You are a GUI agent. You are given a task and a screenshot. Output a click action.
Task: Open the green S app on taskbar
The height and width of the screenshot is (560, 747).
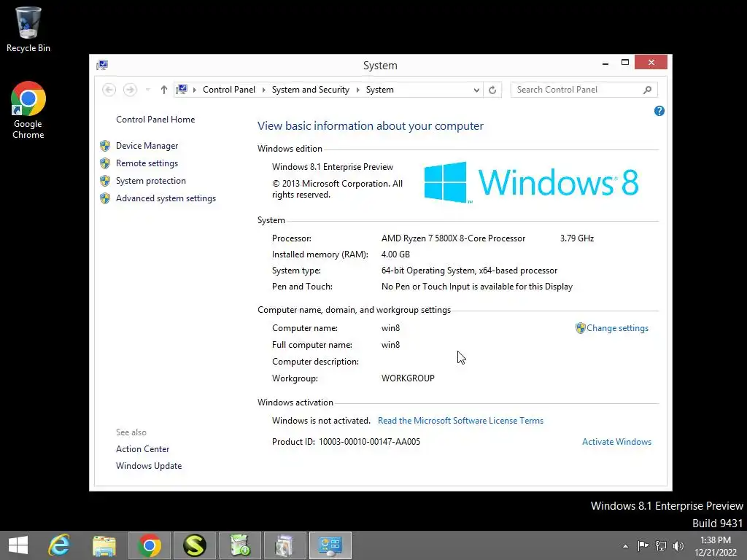click(x=194, y=545)
